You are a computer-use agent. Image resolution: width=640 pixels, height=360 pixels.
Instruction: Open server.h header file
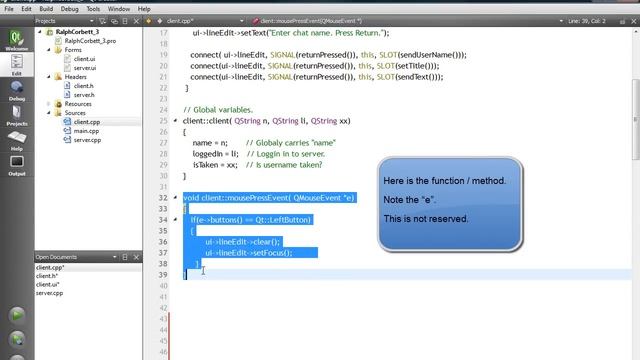coord(84,95)
